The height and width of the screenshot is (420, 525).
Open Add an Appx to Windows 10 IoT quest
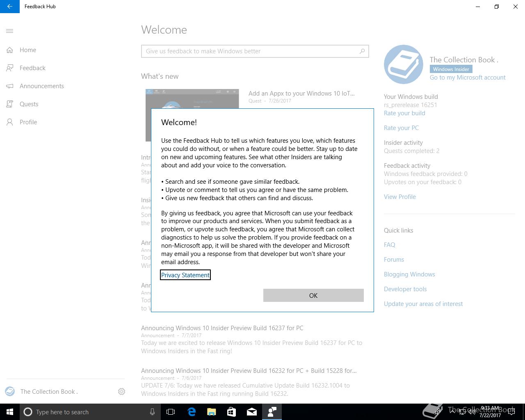(x=301, y=94)
